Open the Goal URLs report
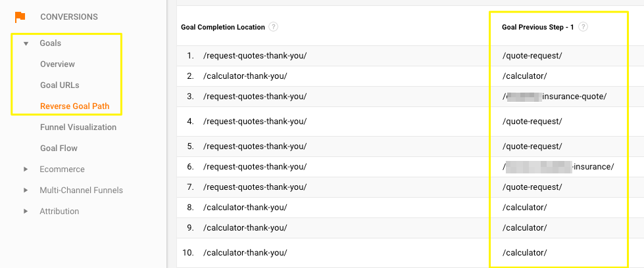Screen dimensions: 644x268 click(60, 85)
